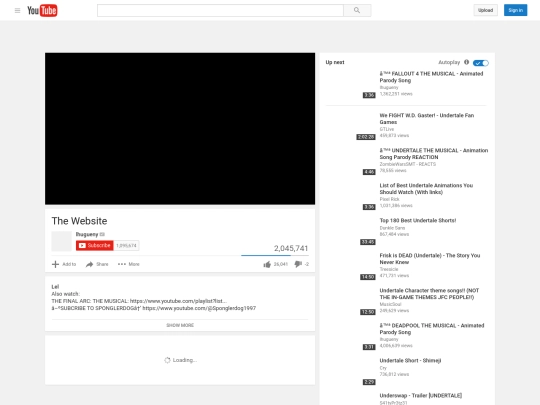Click the Up next heading
Screen dimensions: 540x405
click(335, 62)
